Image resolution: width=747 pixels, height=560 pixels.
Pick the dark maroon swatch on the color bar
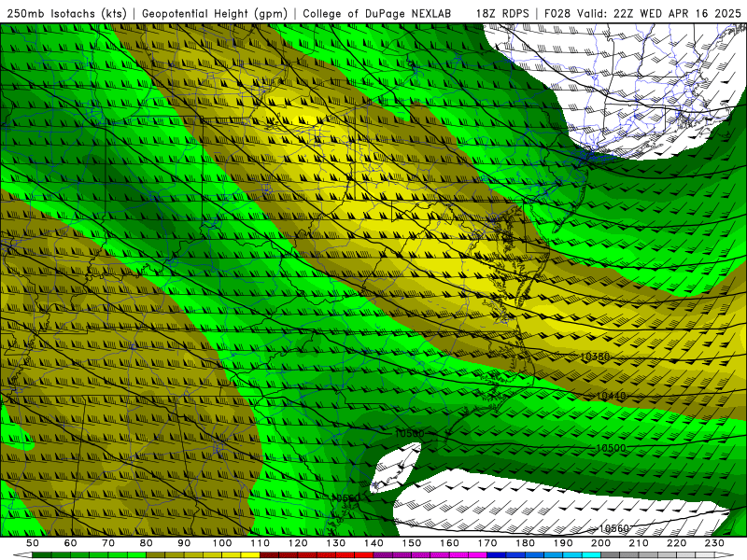pyautogui.click(x=269, y=555)
